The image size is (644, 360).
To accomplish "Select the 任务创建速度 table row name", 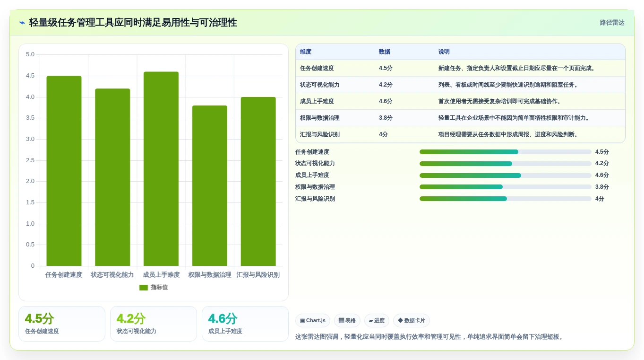I will click(317, 68).
